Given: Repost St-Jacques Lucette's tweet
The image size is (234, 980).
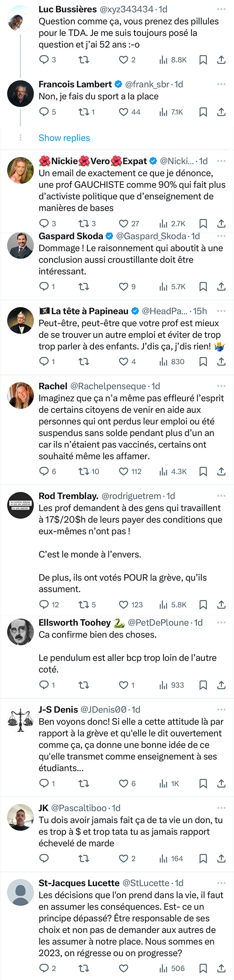Looking at the screenshot, I should click(83, 968).
